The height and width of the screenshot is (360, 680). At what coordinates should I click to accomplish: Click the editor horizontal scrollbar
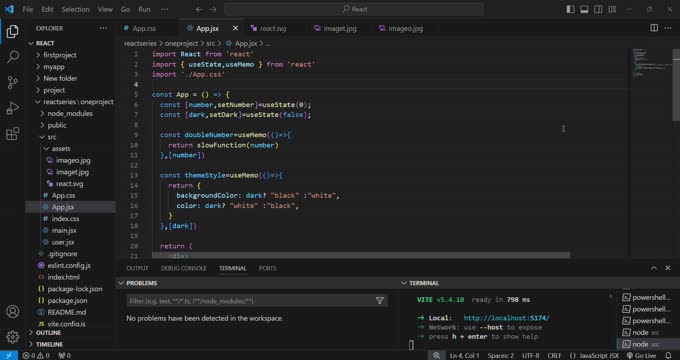(x=361, y=255)
